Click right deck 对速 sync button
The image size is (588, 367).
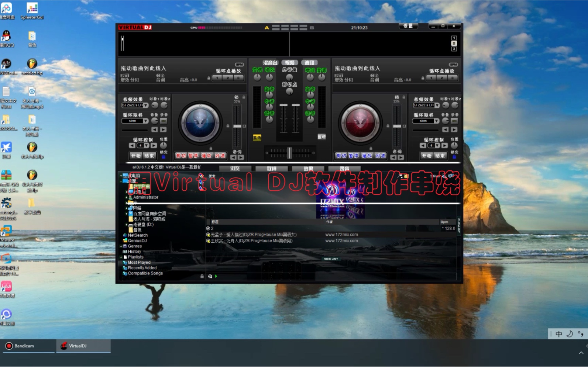pos(380,156)
